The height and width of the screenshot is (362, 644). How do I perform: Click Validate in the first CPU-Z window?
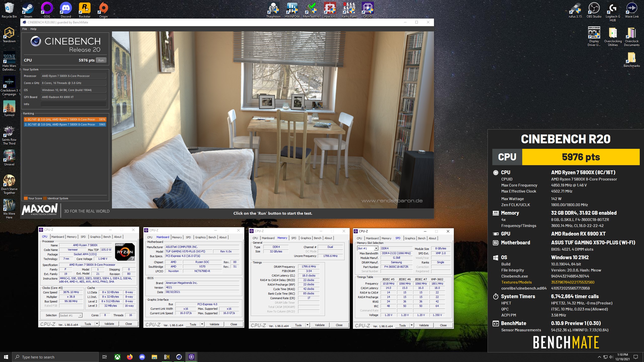pyautogui.click(x=109, y=324)
